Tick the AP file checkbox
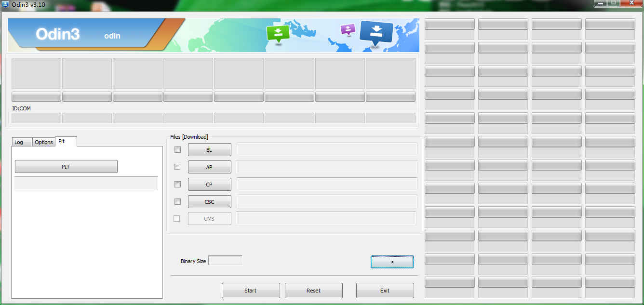644x305 pixels. coord(177,167)
